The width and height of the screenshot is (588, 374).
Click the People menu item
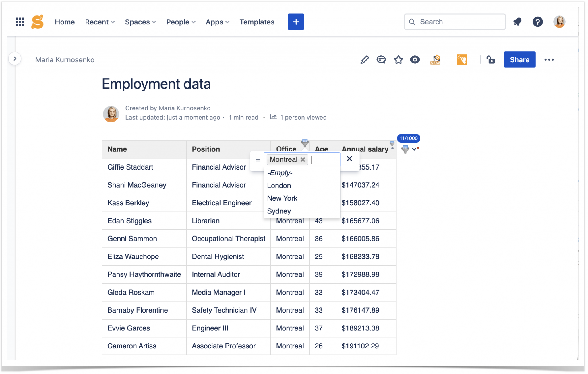click(178, 22)
